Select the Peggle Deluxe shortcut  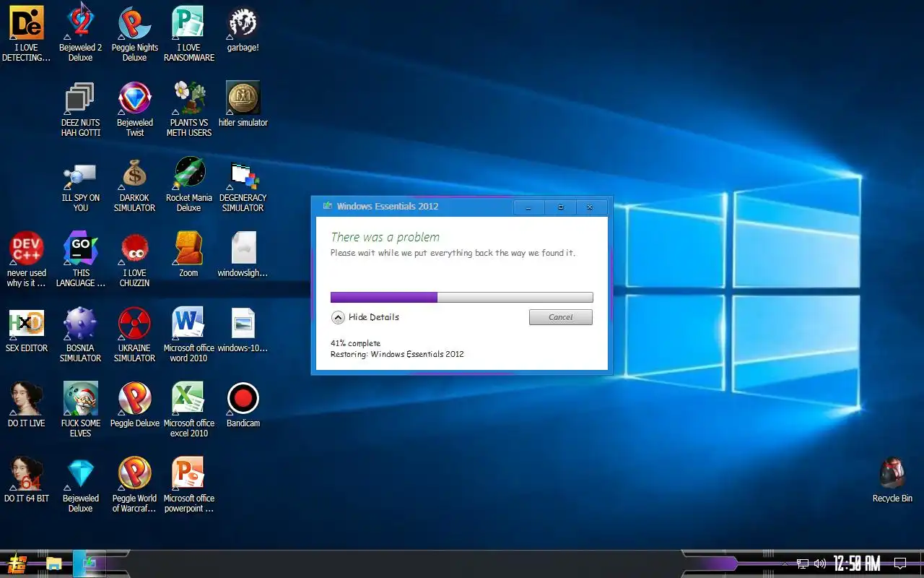[135, 405]
